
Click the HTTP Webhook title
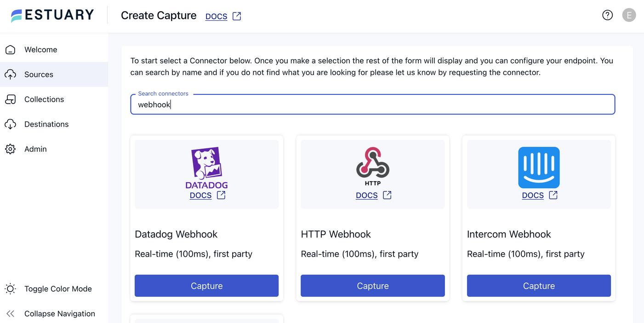pyautogui.click(x=336, y=234)
